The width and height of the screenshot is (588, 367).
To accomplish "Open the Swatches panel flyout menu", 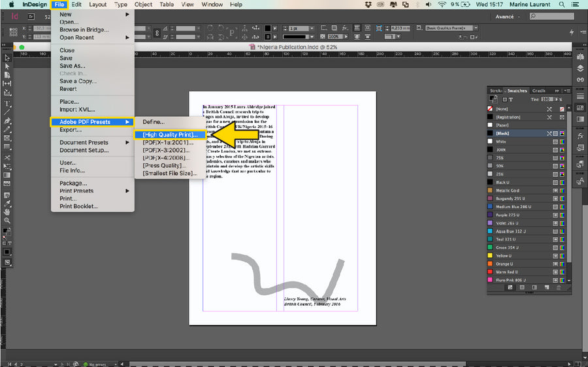I will point(567,91).
